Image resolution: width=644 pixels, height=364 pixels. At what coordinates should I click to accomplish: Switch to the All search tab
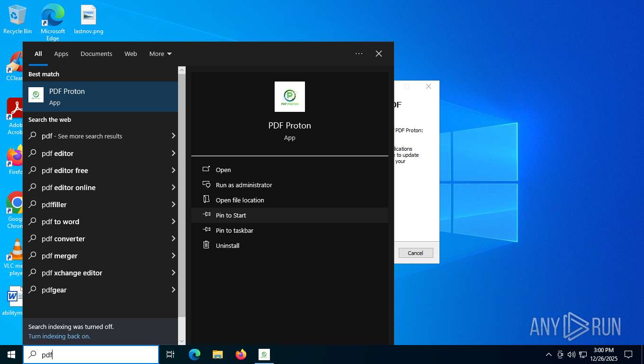pos(38,54)
